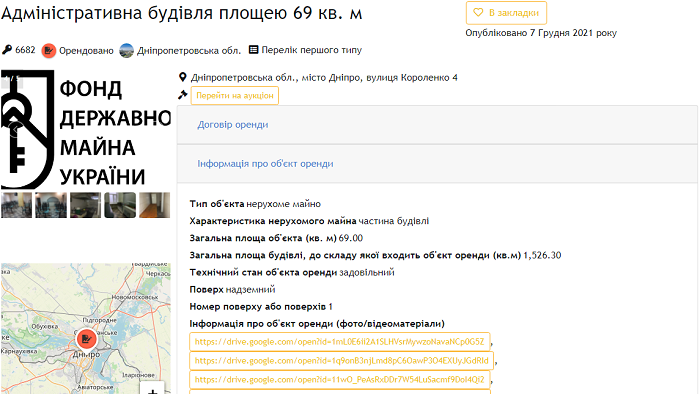Open the Google Drive link ending JGdRld

(x=342, y=361)
